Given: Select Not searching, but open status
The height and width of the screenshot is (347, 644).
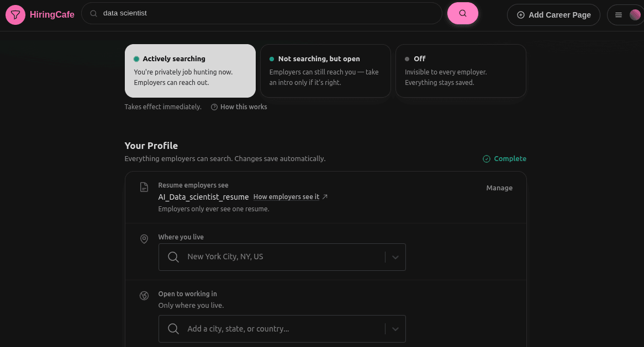Looking at the screenshot, I should pos(325,71).
